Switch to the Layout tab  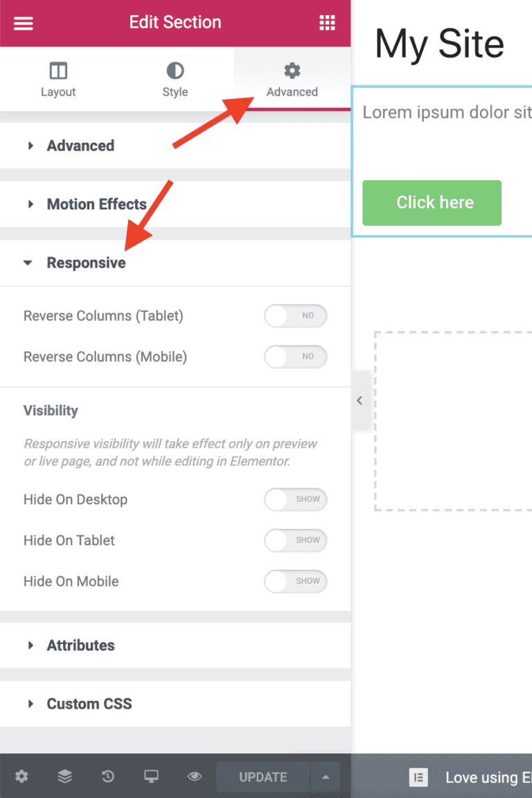pyautogui.click(x=58, y=80)
